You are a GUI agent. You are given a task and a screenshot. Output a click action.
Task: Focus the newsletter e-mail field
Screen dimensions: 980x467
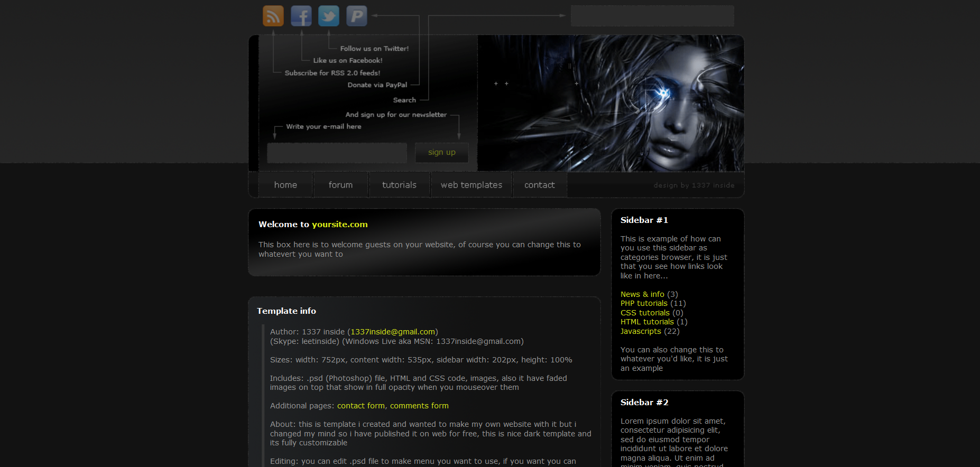click(x=337, y=153)
